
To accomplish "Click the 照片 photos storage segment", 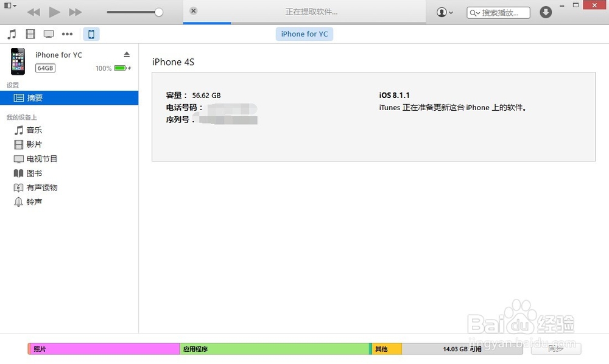I will 104,349.
